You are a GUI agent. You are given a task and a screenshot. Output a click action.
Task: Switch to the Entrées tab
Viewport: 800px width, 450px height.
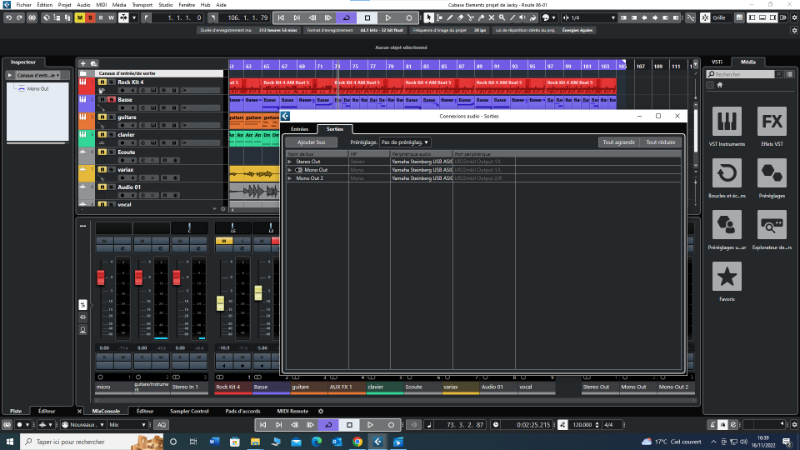(x=299, y=129)
